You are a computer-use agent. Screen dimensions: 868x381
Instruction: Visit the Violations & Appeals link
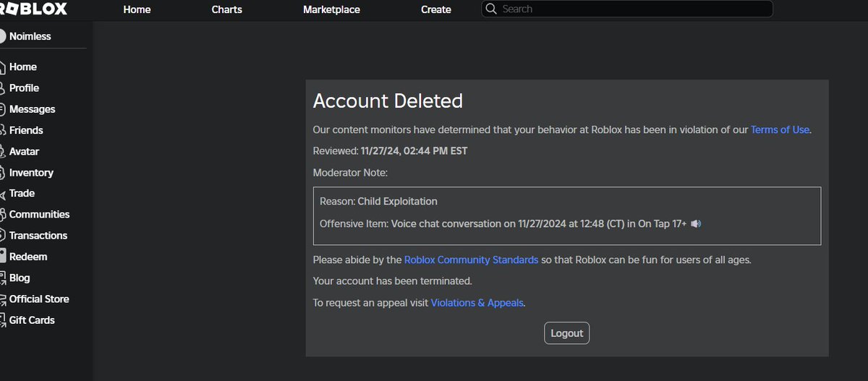click(477, 303)
